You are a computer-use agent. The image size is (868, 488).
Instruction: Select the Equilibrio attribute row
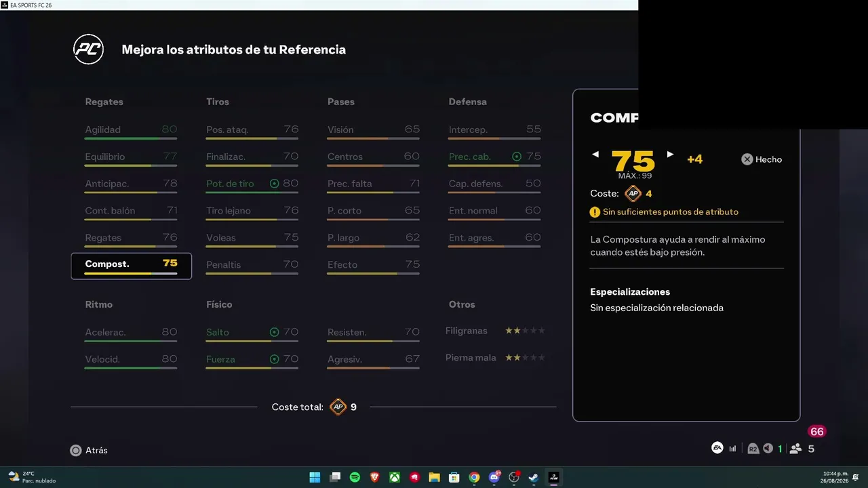(x=131, y=158)
